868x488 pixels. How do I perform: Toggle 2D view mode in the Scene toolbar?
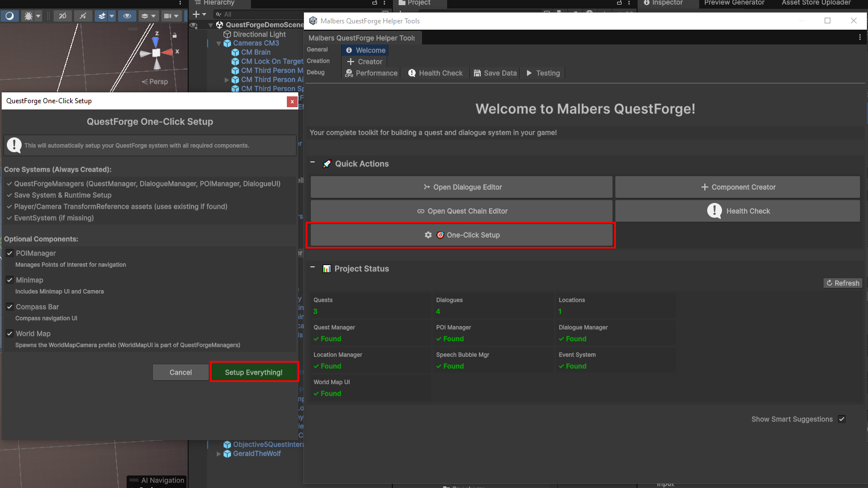coord(62,16)
